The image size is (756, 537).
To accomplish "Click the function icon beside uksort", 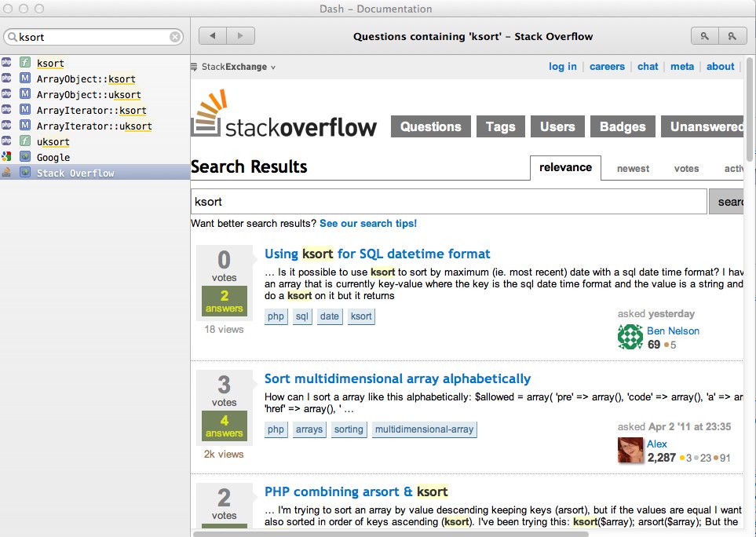I will [x=25, y=141].
